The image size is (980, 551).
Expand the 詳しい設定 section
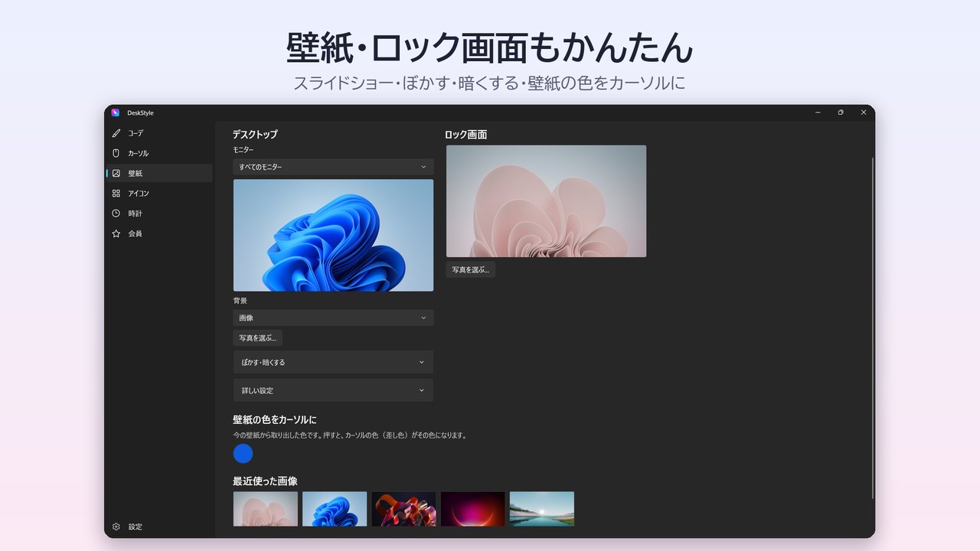click(x=333, y=390)
